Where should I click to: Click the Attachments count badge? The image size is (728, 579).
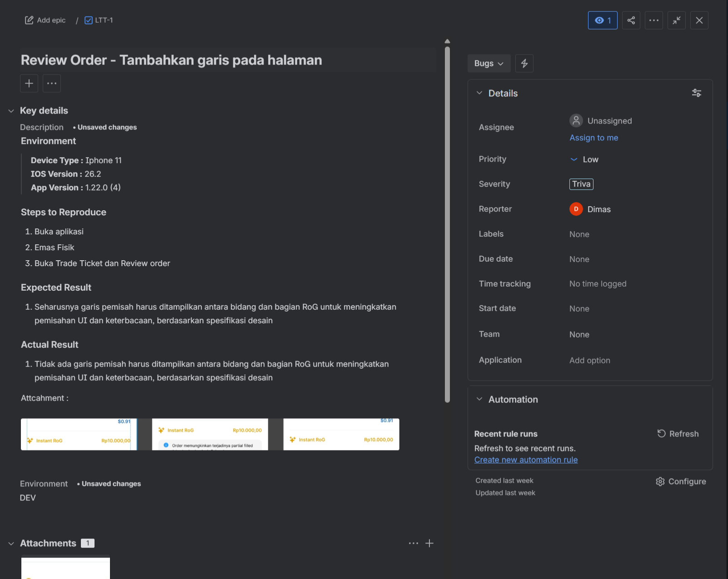(x=88, y=543)
